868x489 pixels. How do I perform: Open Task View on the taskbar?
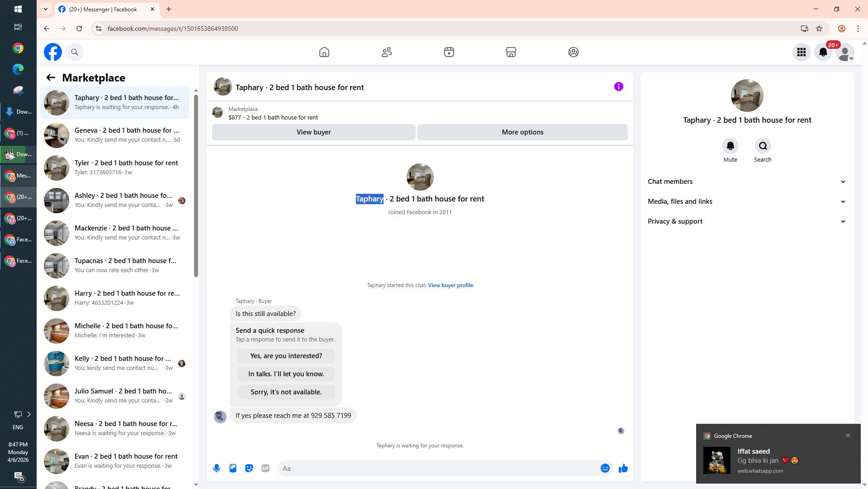pos(18,27)
